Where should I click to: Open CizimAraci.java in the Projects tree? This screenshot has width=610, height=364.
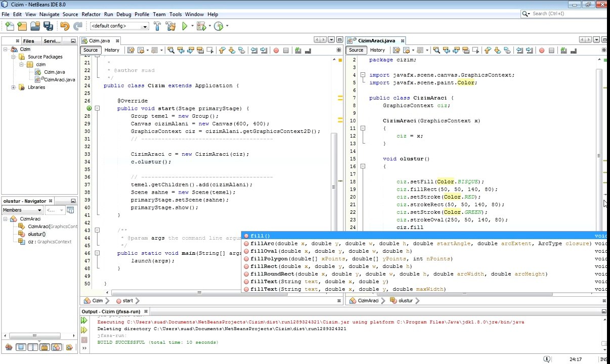click(x=59, y=79)
